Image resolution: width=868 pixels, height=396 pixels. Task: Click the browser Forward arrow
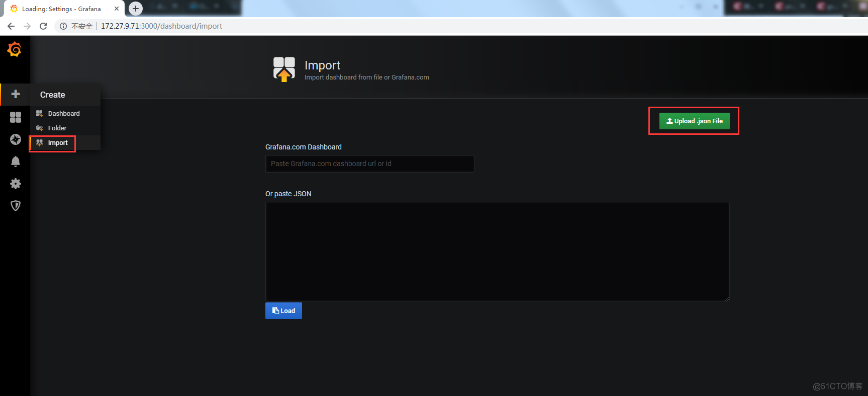click(x=27, y=26)
